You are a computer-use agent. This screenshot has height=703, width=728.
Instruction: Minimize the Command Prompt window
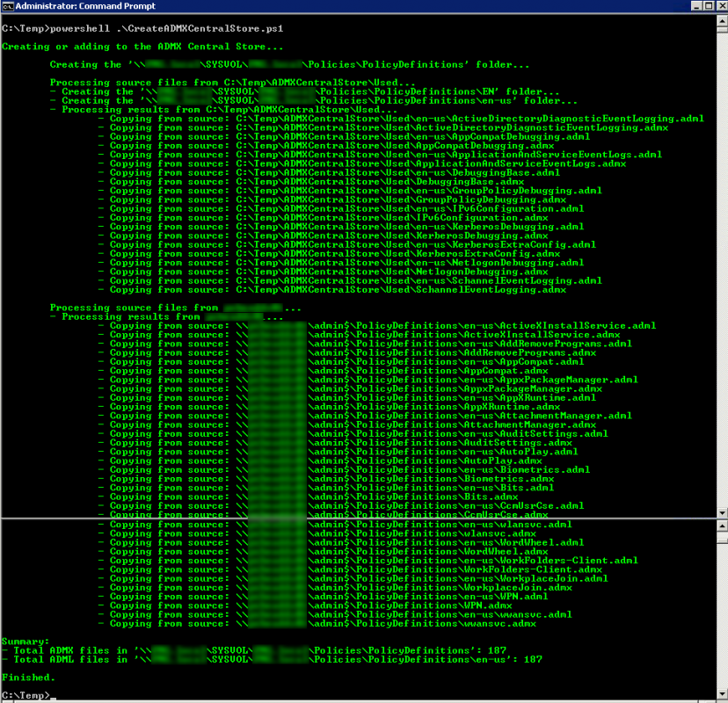pos(696,5)
